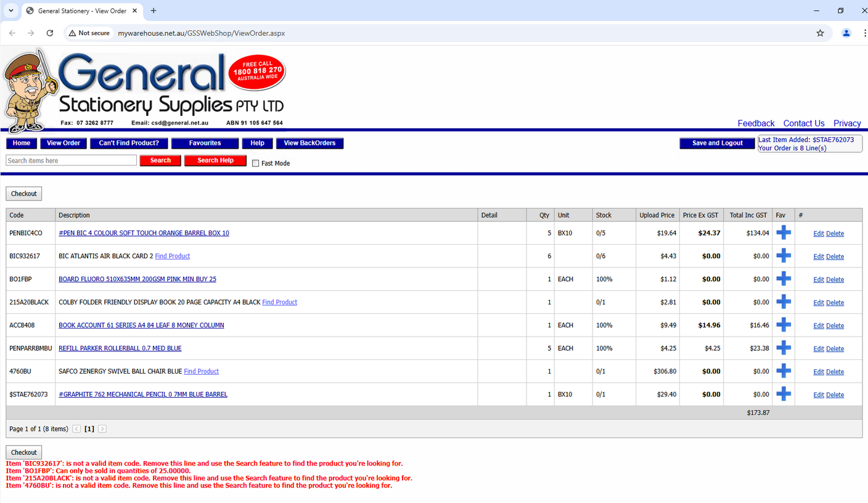Click the Search items input field

pos(71,160)
